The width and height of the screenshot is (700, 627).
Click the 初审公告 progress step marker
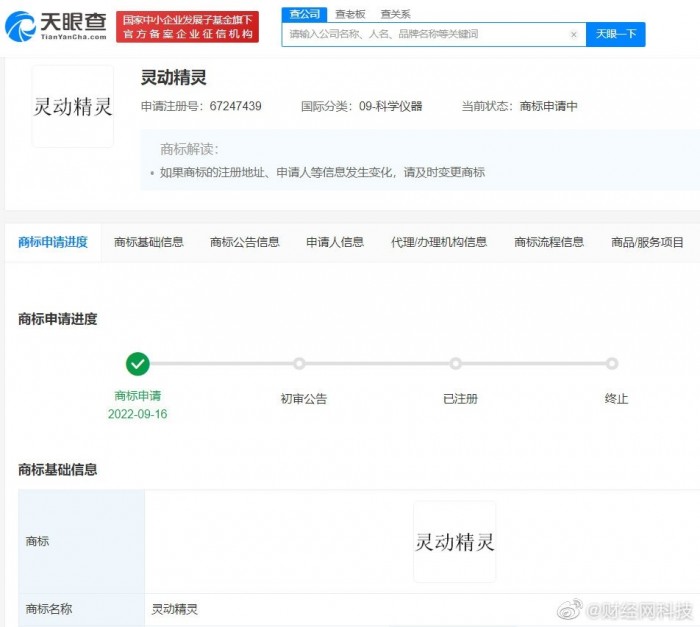[299, 364]
